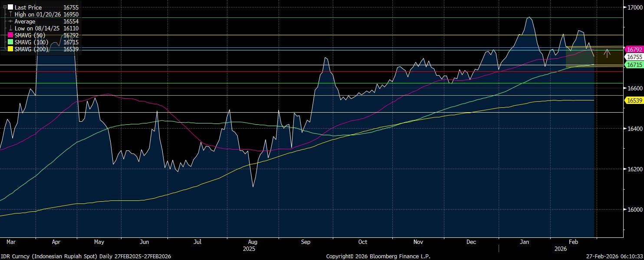Viewport: 644px width, 260px height.
Task: Click the 16792 magenta price axis tag
Action: 634,50
